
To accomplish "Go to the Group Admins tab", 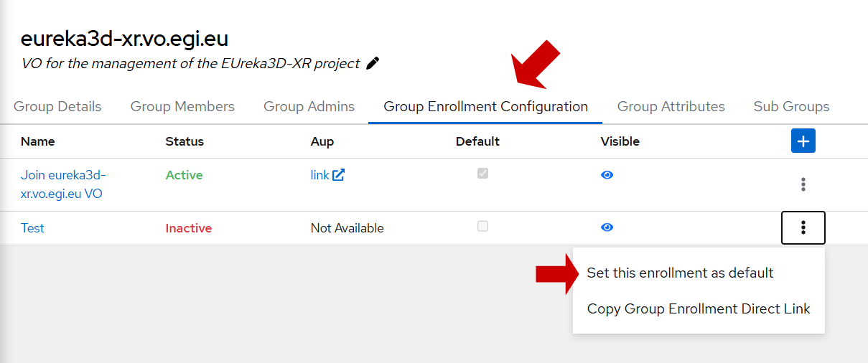I will click(309, 107).
